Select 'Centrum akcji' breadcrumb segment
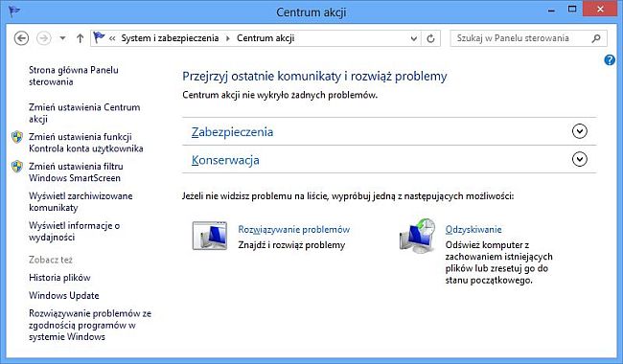 click(265, 38)
